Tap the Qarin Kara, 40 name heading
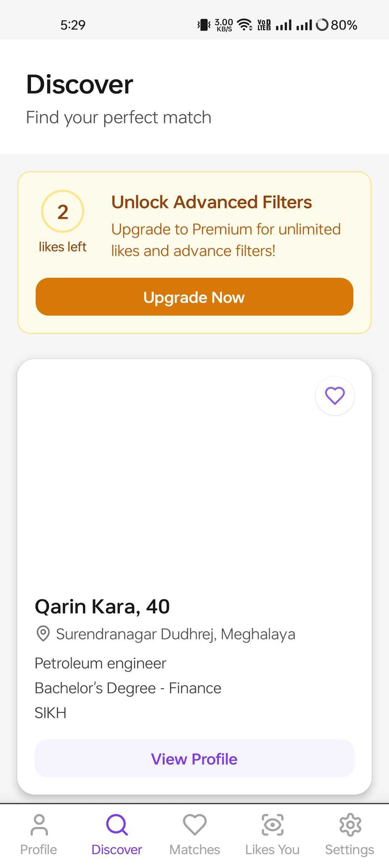 [x=102, y=606]
